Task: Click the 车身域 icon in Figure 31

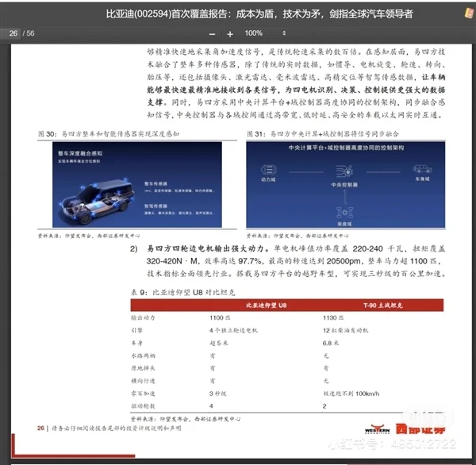Action: [x=422, y=169]
